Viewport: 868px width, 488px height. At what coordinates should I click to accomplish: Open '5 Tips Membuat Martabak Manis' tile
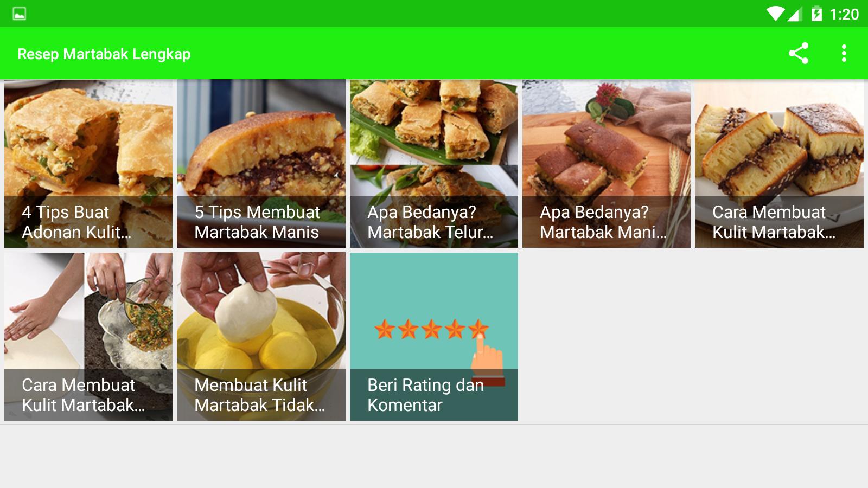click(x=261, y=164)
